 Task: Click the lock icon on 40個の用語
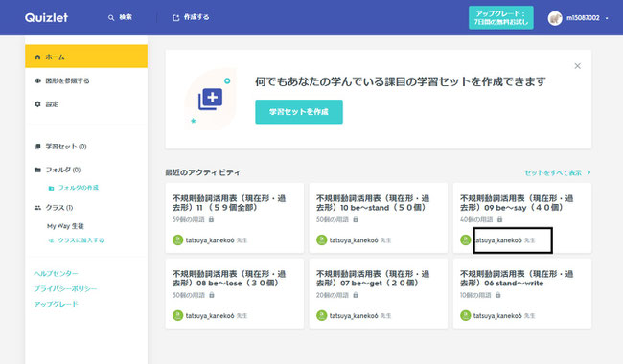(499, 219)
